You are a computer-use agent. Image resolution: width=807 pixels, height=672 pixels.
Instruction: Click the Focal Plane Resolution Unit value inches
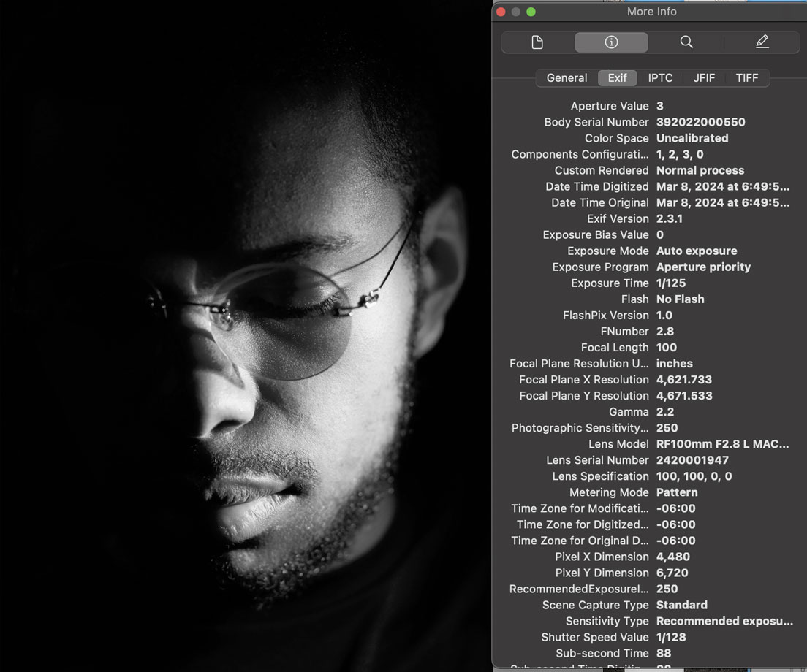pyautogui.click(x=674, y=364)
